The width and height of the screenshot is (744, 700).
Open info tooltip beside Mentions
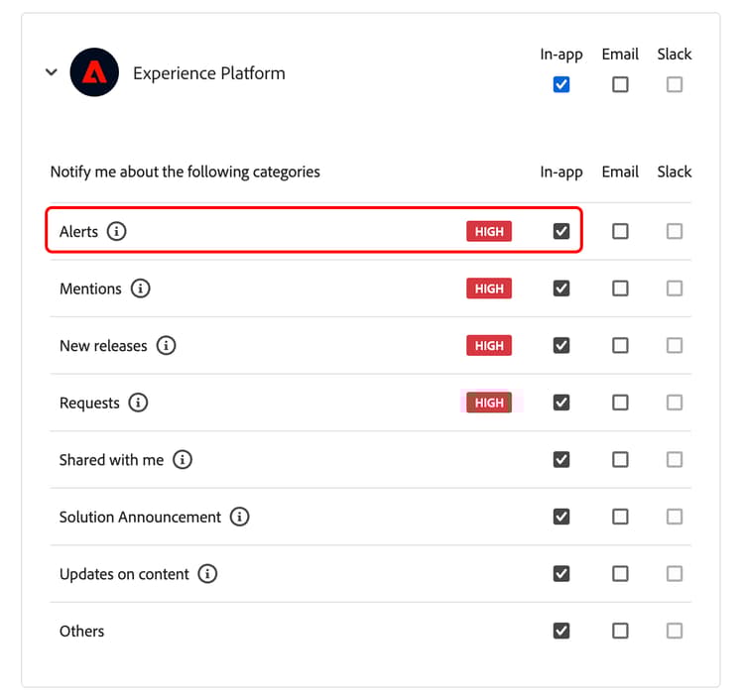click(x=141, y=289)
